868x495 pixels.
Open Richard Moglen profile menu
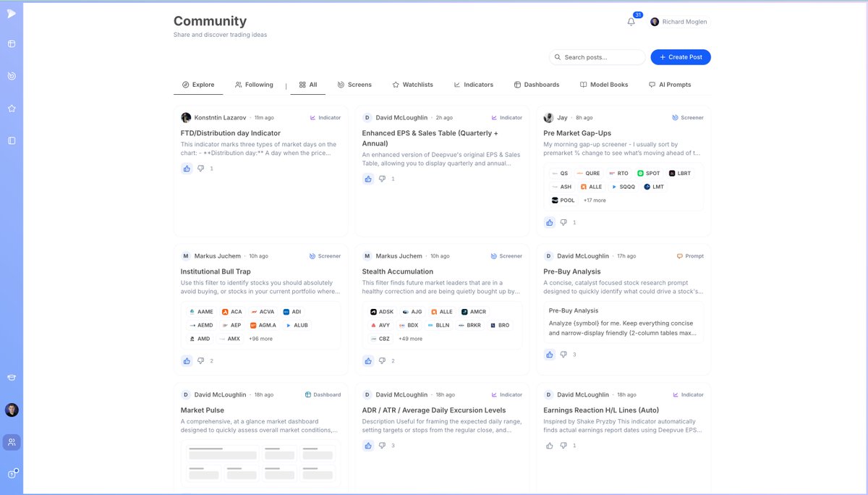(x=678, y=22)
